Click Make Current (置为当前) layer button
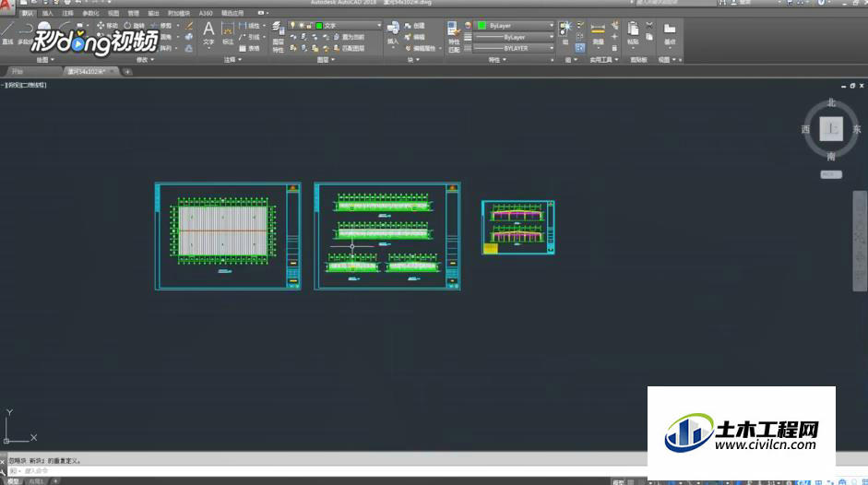 (349, 37)
